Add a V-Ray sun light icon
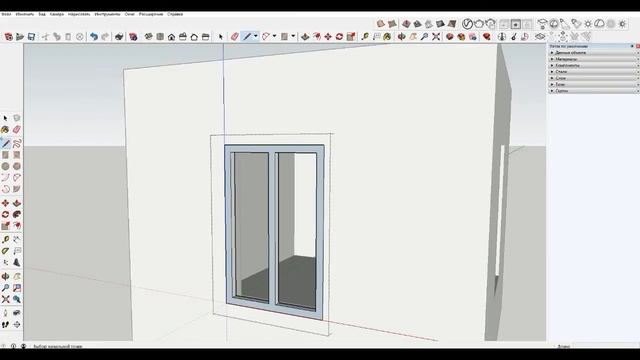 click(x=588, y=24)
